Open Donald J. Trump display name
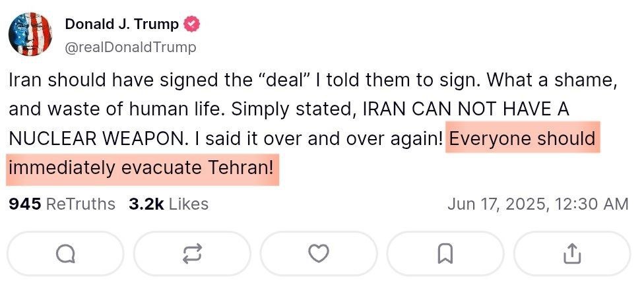 click(x=121, y=24)
